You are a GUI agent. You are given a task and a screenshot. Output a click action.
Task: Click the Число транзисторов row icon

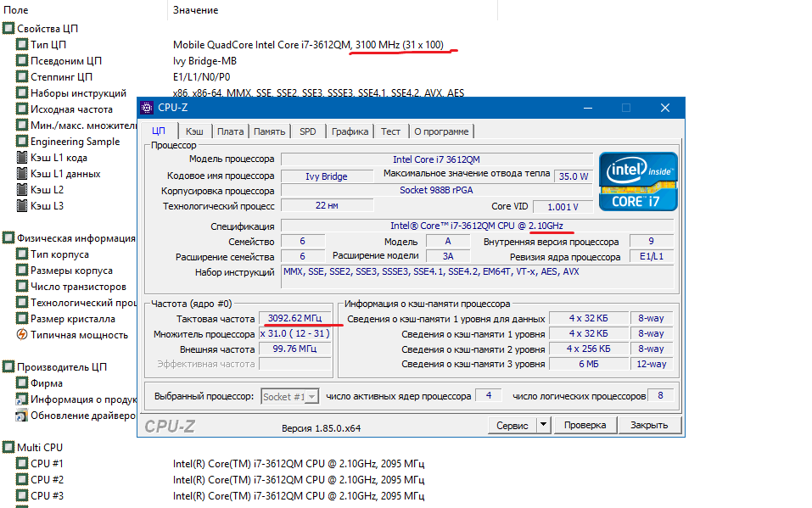(x=22, y=286)
